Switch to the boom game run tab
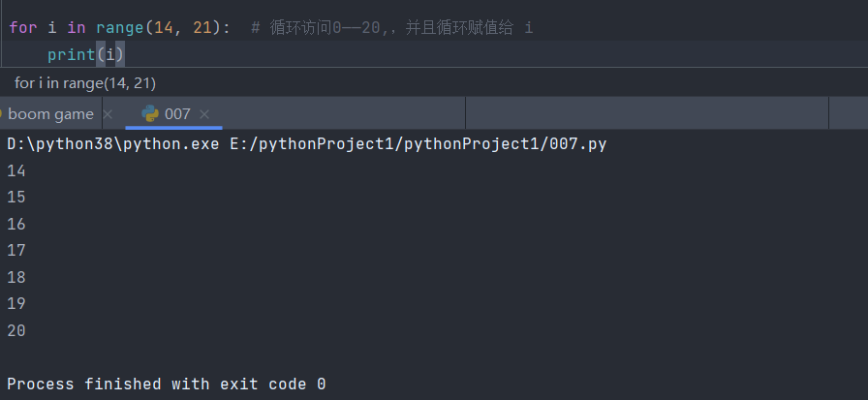 click(50, 114)
